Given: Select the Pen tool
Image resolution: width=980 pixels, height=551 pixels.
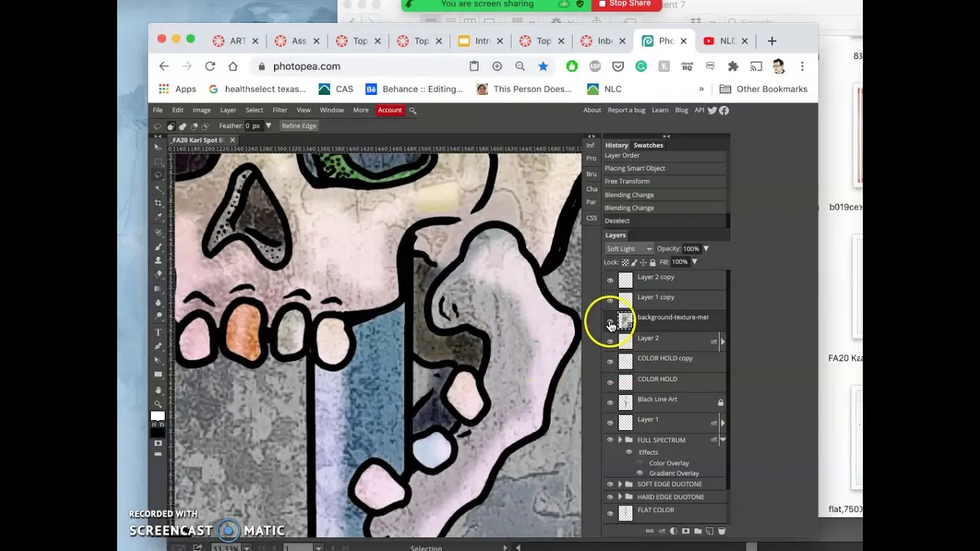Looking at the screenshot, I should pos(158,345).
